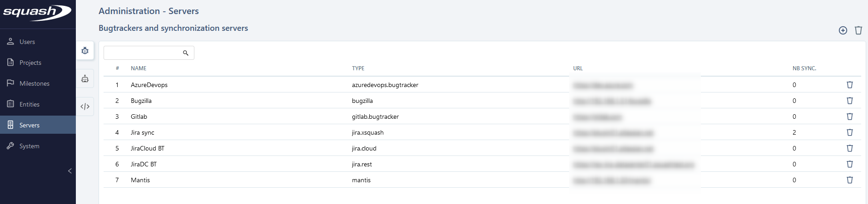Screen dimensions: 868x204
Task: Open the System administration page
Action: click(29, 146)
